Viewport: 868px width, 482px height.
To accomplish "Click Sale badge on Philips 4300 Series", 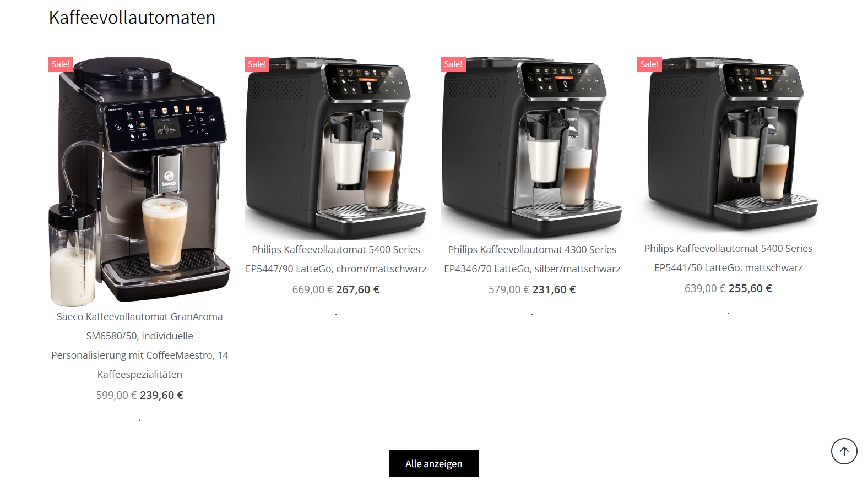I will point(453,64).
